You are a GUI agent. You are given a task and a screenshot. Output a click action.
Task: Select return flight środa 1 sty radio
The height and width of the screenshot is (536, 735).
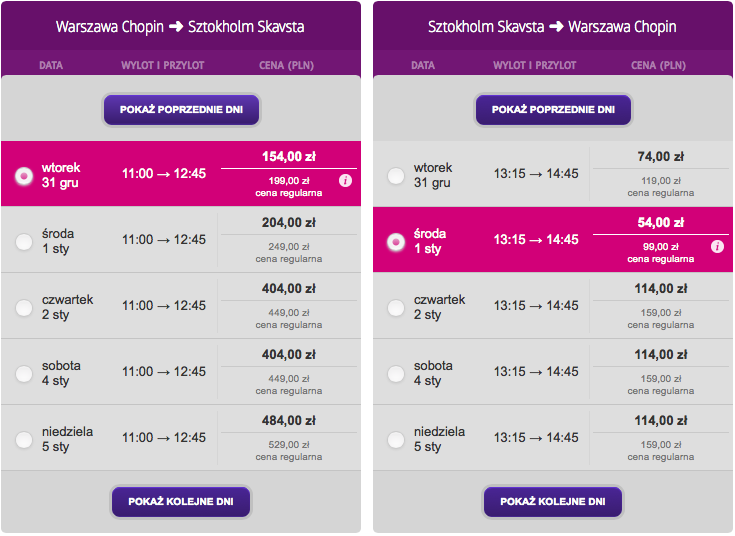396,242
